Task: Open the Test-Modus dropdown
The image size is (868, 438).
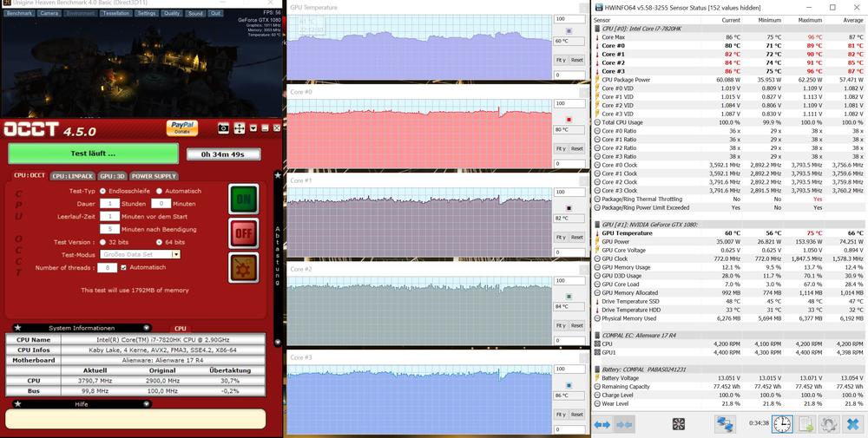Action: 175,254
